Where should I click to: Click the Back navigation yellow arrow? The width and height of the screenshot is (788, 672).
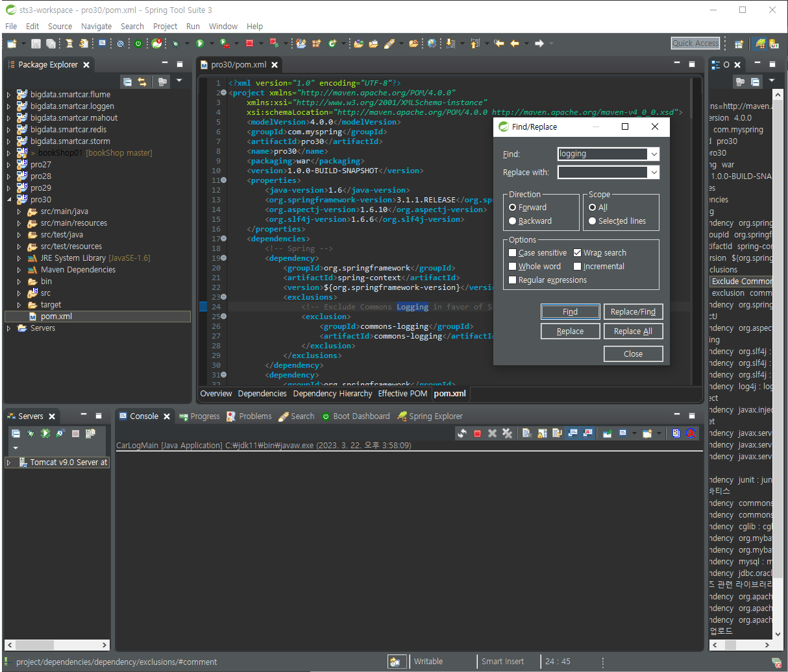click(x=515, y=43)
